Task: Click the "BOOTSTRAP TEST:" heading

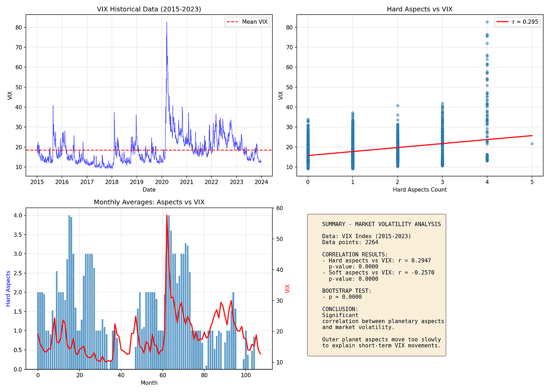Action: click(x=347, y=291)
